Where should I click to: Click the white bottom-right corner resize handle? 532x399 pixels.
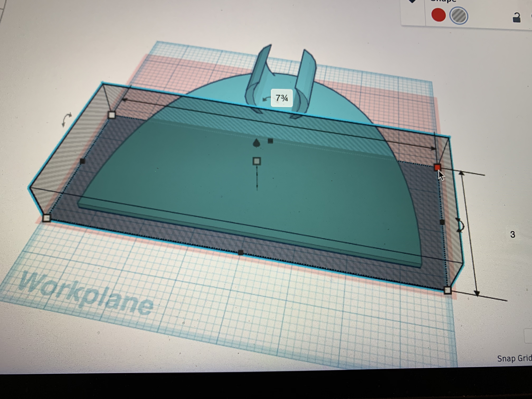point(447,290)
